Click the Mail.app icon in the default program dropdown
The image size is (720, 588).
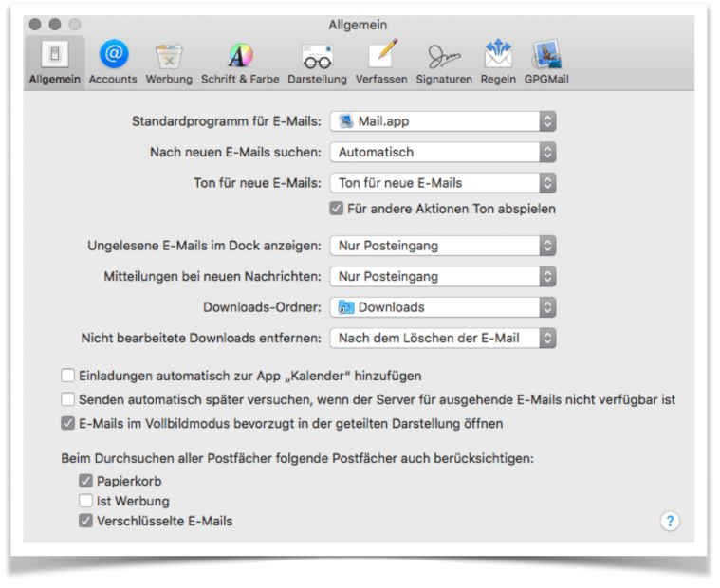(x=346, y=121)
